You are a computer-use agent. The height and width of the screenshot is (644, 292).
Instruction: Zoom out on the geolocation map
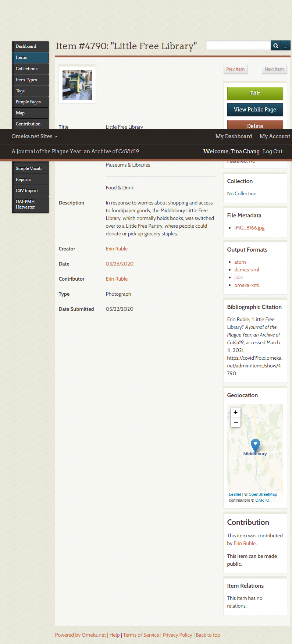[236, 422]
